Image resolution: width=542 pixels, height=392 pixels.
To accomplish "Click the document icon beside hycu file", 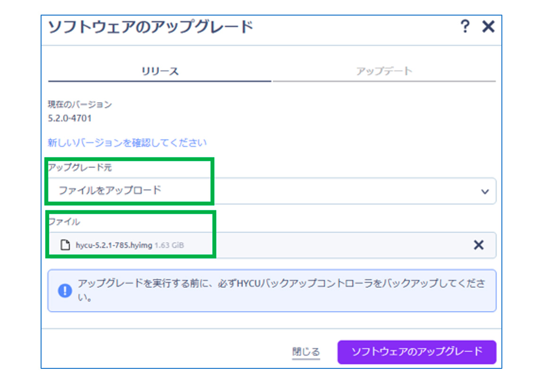I will coord(65,245).
